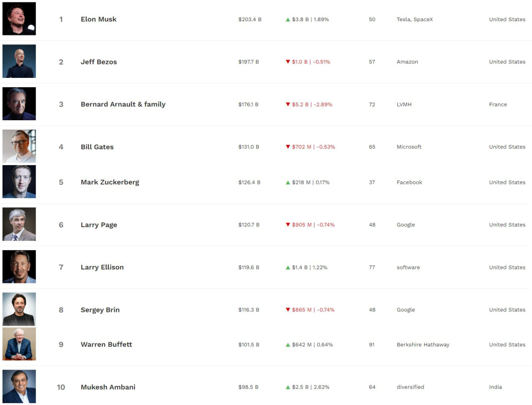Select the Larry Ellison name link

[102, 268]
